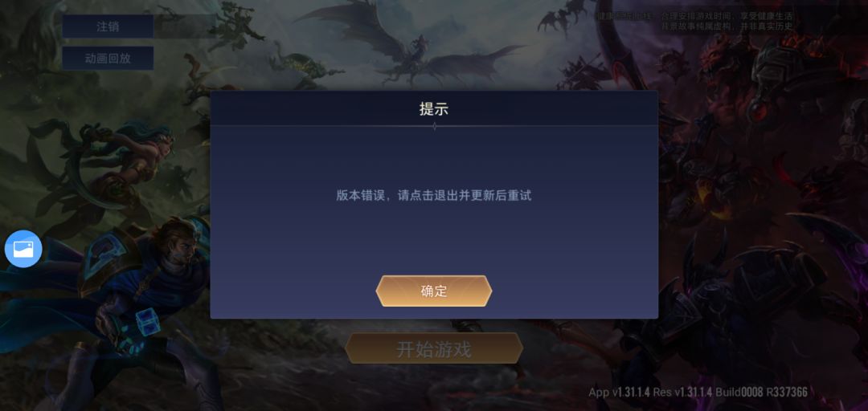
Task: Start the game with 开始游戏
Action: coord(434,348)
